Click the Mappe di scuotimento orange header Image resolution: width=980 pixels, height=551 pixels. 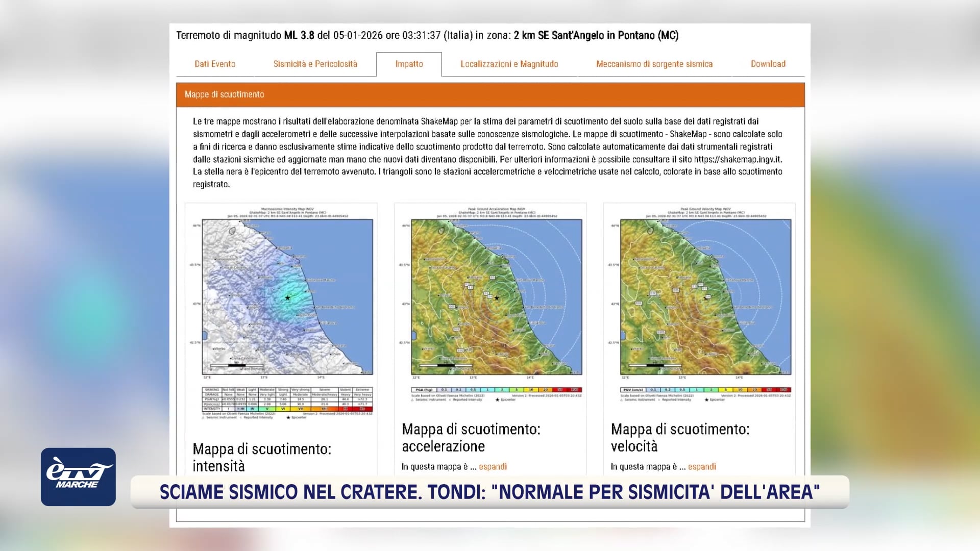pyautogui.click(x=490, y=94)
